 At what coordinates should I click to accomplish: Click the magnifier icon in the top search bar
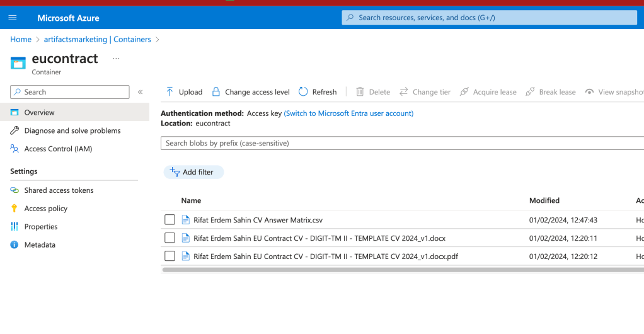350,18
